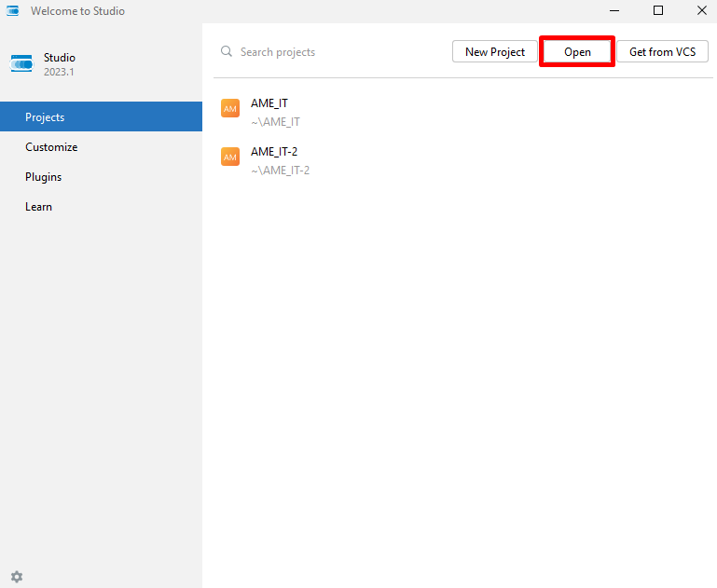717x588 pixels.
Task: Open the AME_IT project by name
Action: click(269, 103)
